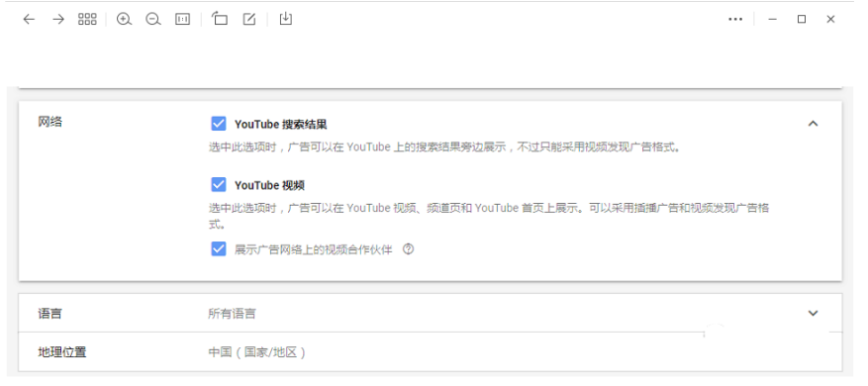The height and width of the screenshot is (386, 868).
Task: Go to next image with forward arrow
Action: 58,20
